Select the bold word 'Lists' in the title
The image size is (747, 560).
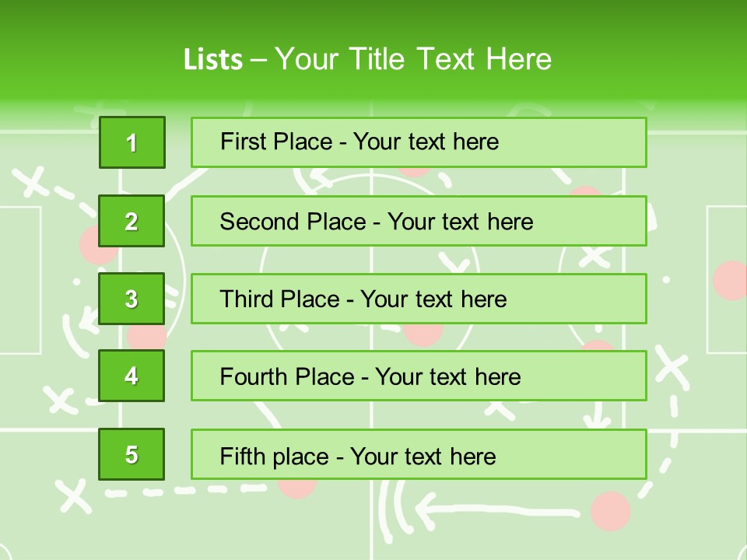tap(213, 60)
